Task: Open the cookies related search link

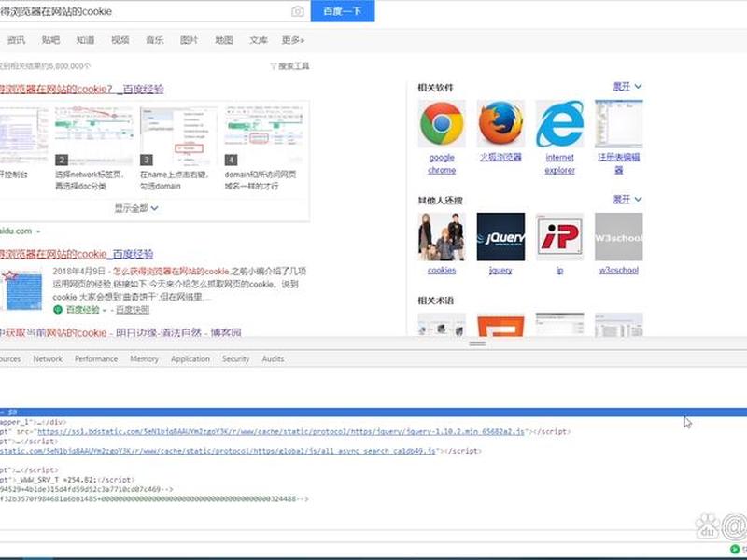Action: (x=442, y=270)
